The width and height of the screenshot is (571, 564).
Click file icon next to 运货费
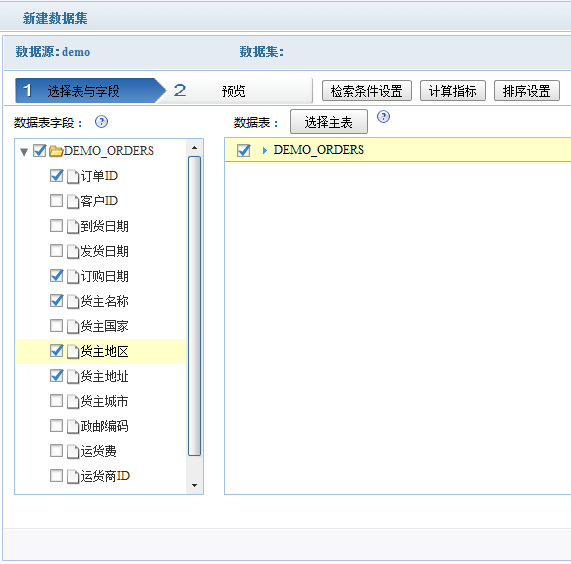73,451
